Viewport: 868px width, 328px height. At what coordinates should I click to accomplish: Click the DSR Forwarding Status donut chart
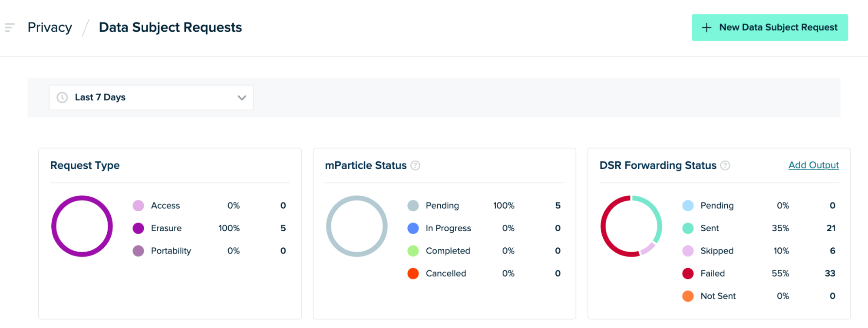pos(631,226)
